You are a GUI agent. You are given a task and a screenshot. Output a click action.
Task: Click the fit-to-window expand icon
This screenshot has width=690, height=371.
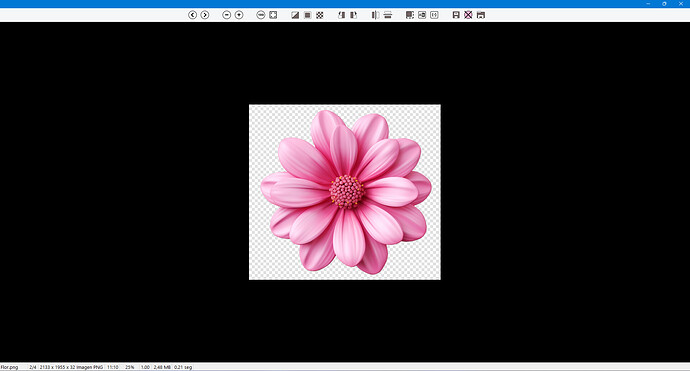273,15
